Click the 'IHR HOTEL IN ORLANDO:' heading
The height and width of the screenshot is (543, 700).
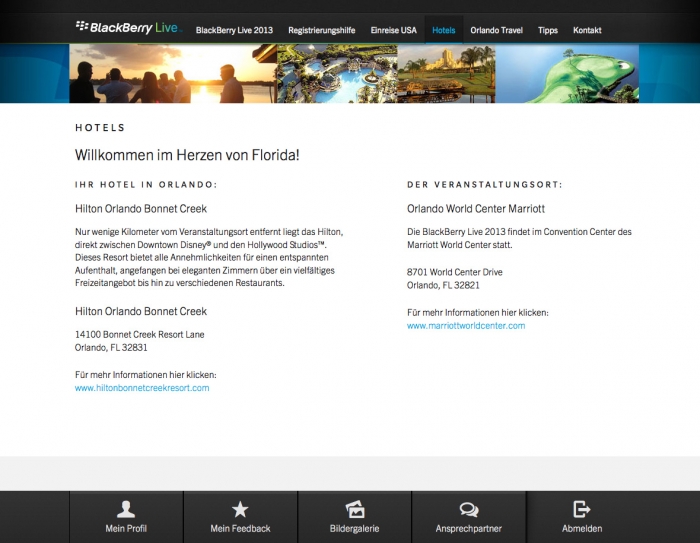146,184
